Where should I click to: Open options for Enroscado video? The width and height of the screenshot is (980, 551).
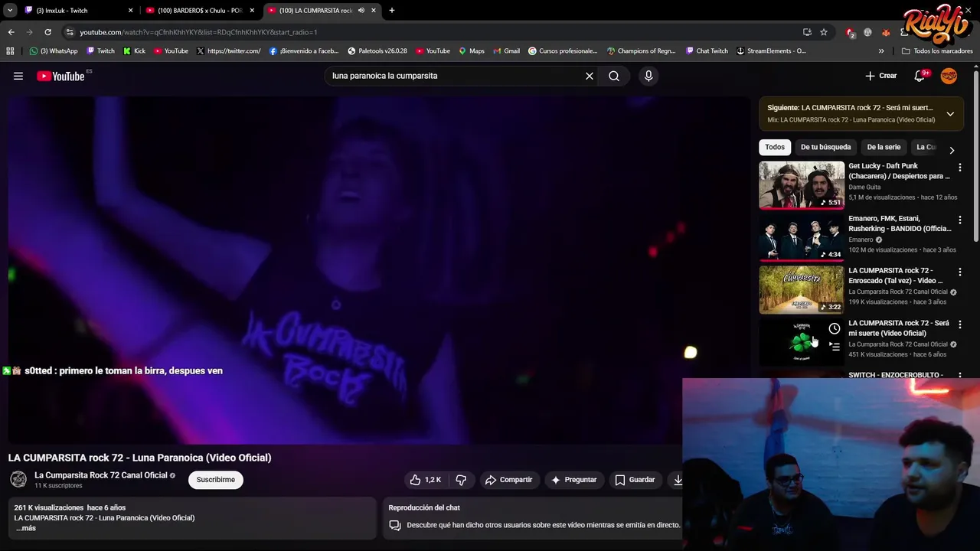tap(959, 272)
